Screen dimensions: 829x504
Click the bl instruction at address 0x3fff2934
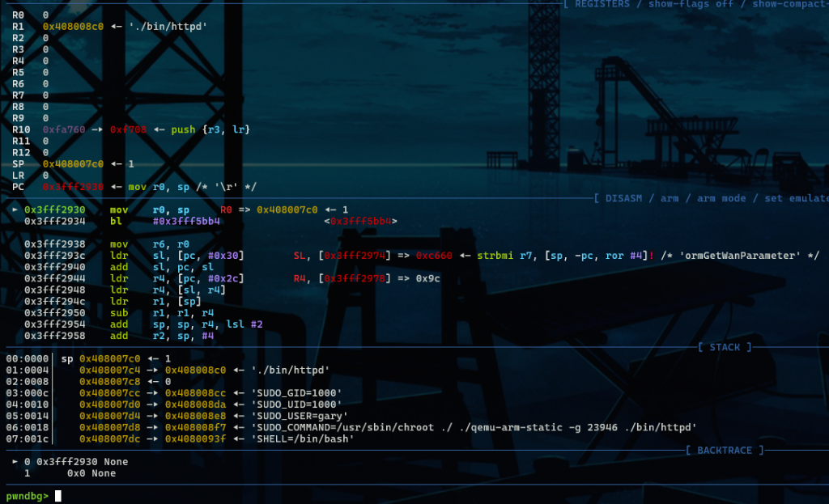click(x=118, y=221)
